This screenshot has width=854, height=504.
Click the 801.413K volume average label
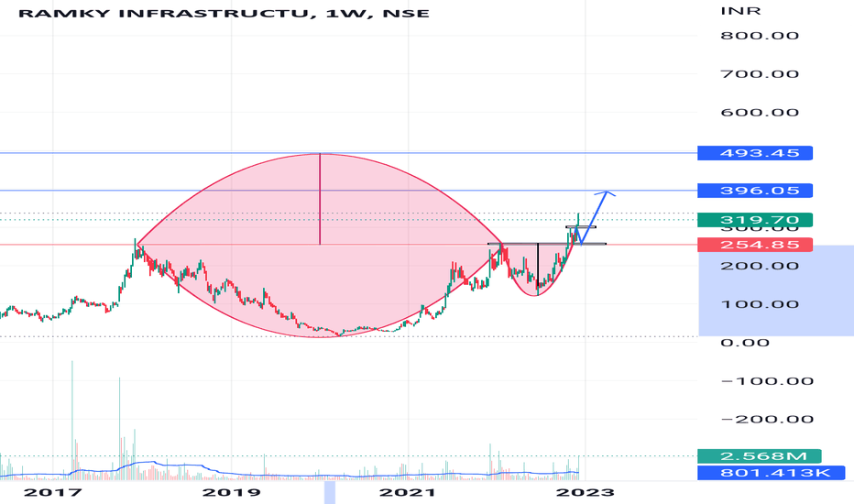point(772,473)
